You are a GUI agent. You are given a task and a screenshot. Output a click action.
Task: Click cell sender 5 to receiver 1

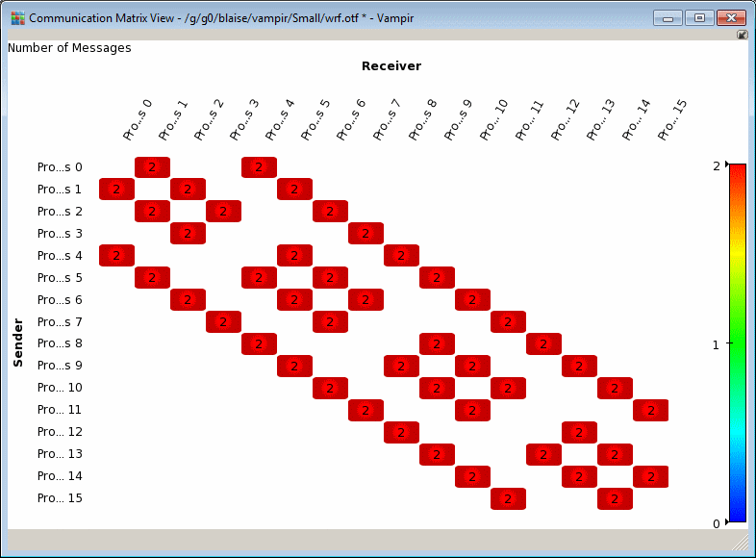[152, 278]
